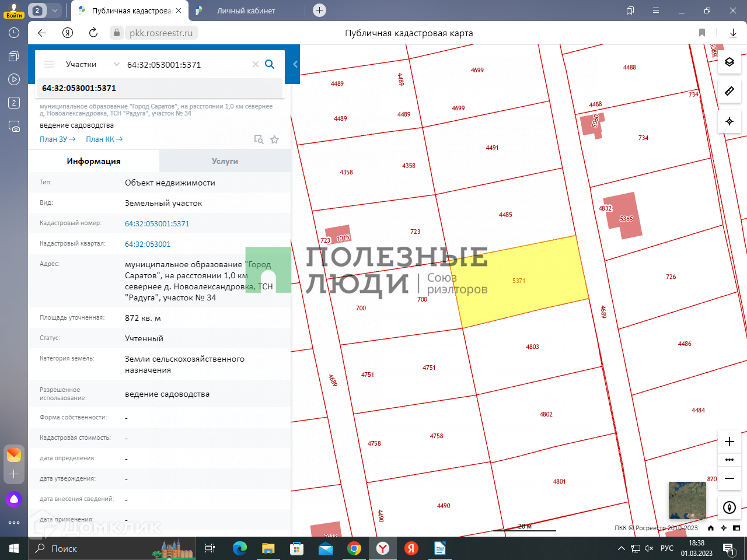The image size is (747, 560).
Task: Switch to Личный кабинет browser tab
Action: (x=246, y=10)
